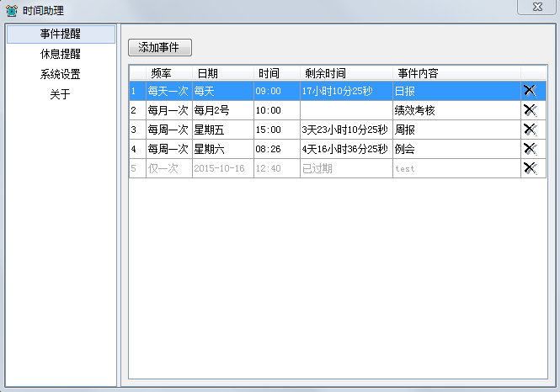This screenshot has width=560, height=392.
Task: Delete the 日报 event with X icon
Action: [x=530, y=91]
